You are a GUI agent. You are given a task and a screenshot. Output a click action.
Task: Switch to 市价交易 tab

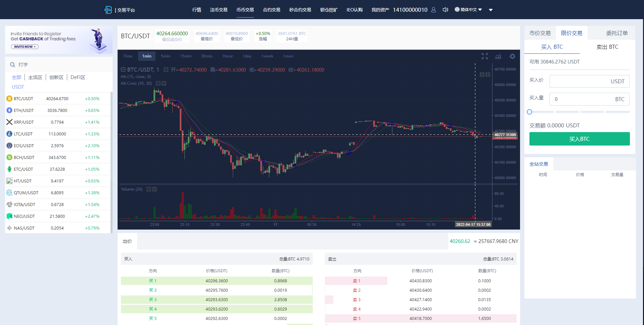[540, 33]
